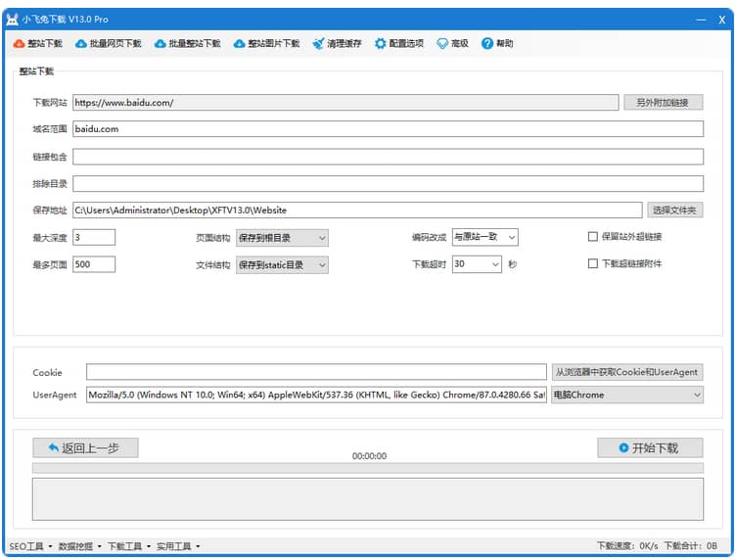
Task: Click the 帮助 question mark icon
Action: tap(487, 44)
